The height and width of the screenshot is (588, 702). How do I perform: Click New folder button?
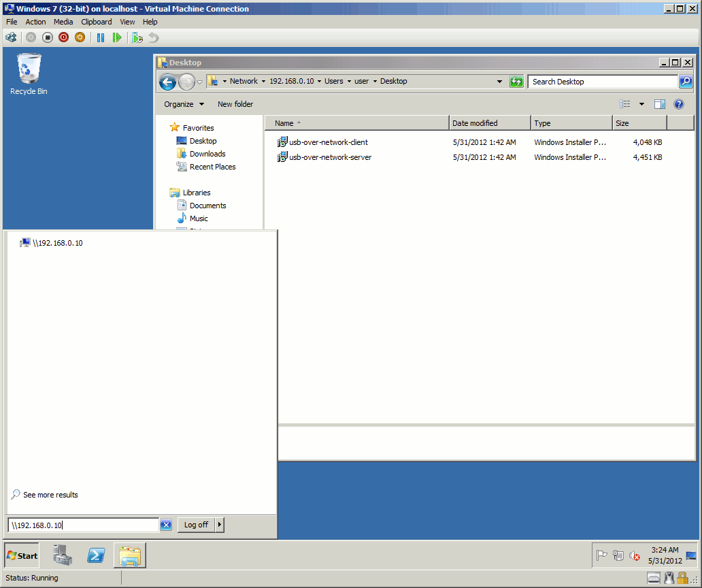point(235,104)
